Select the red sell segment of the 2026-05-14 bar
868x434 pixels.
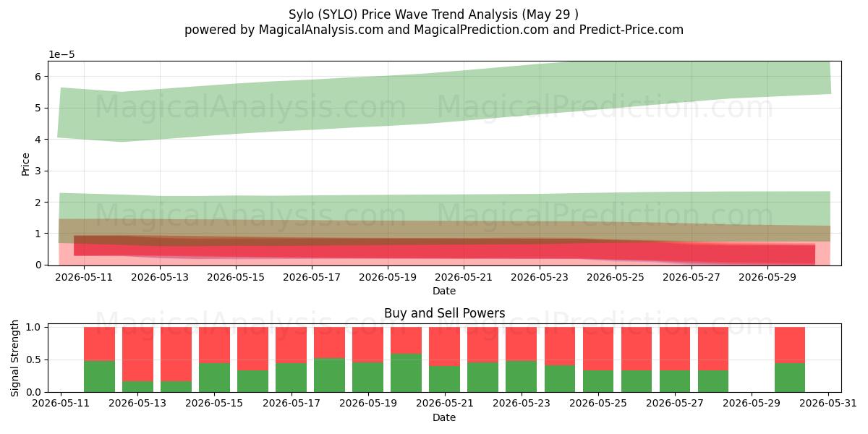(176, 354)
